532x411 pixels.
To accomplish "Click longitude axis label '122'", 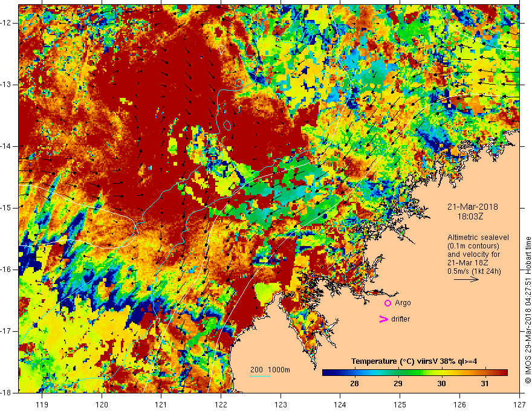I will click(221, 404).
